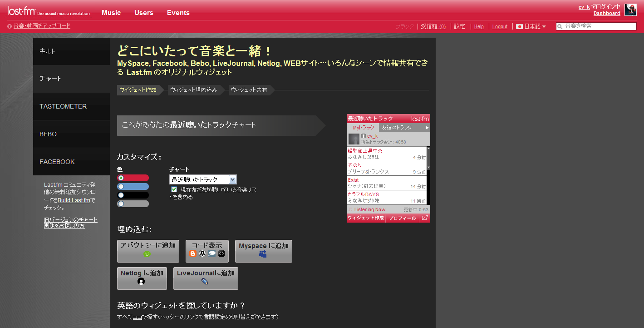Click the ココ link at the bottom
644x328 pixels.
tap(138, 317)
